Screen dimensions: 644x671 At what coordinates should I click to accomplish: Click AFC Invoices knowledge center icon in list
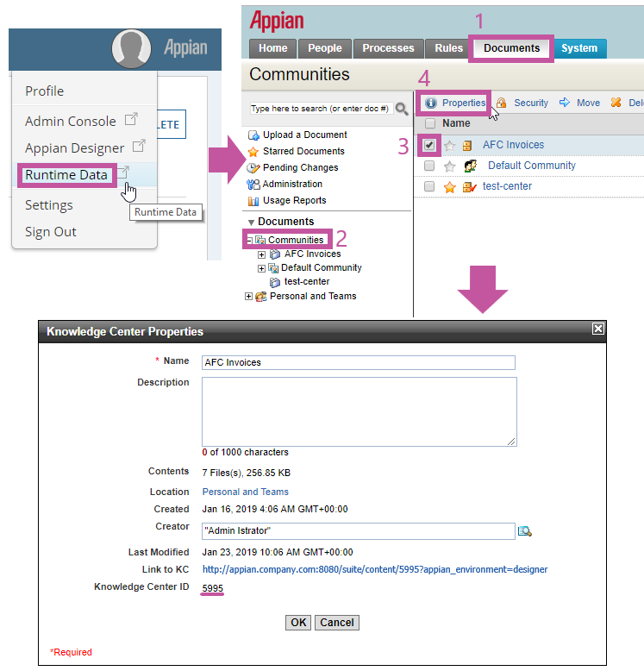point(467,146)
